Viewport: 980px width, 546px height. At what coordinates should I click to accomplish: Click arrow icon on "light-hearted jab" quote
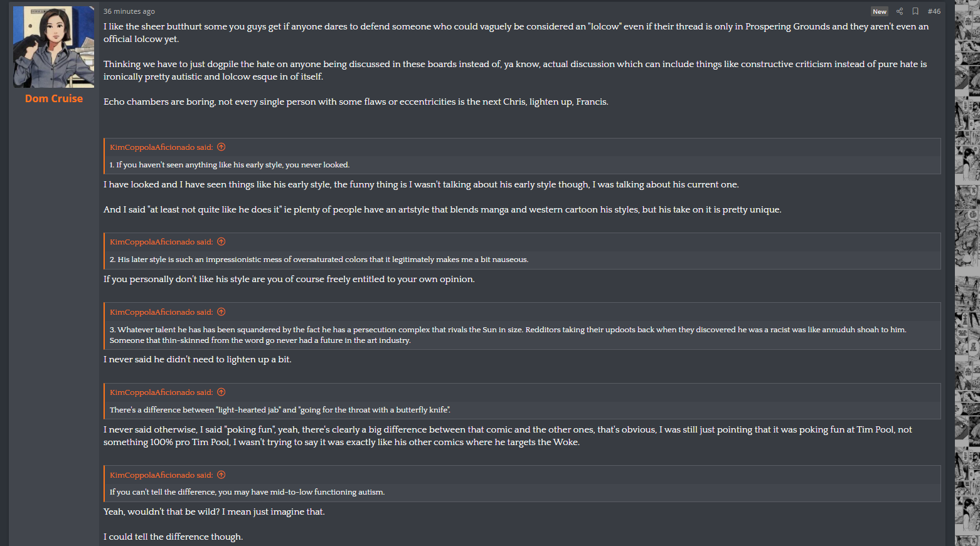(221, 392)
